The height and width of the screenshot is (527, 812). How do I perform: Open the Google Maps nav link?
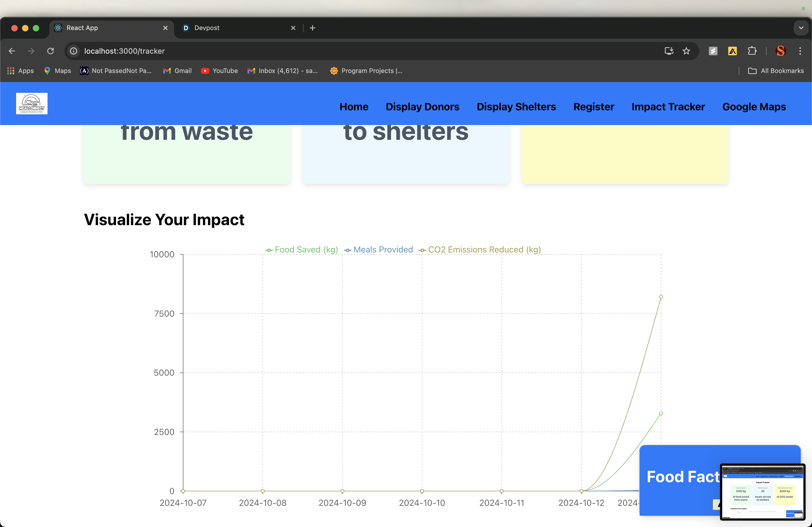[754, 107]
